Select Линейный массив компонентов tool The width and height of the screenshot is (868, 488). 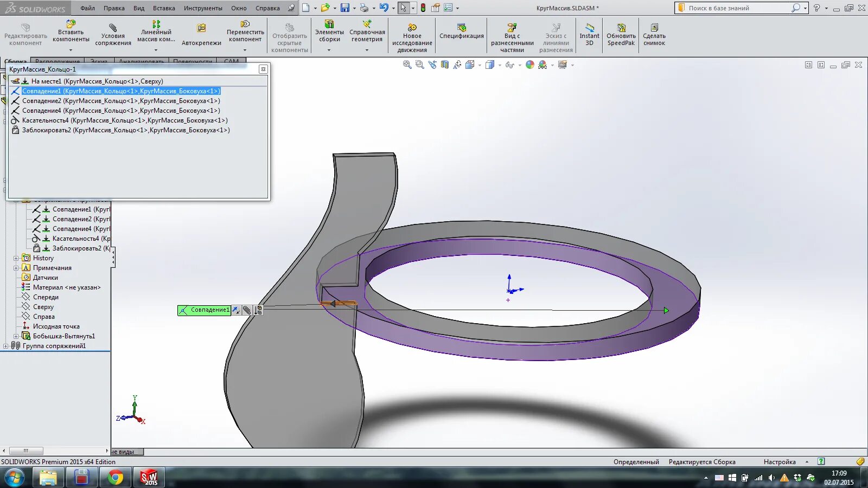pos(156,31)
